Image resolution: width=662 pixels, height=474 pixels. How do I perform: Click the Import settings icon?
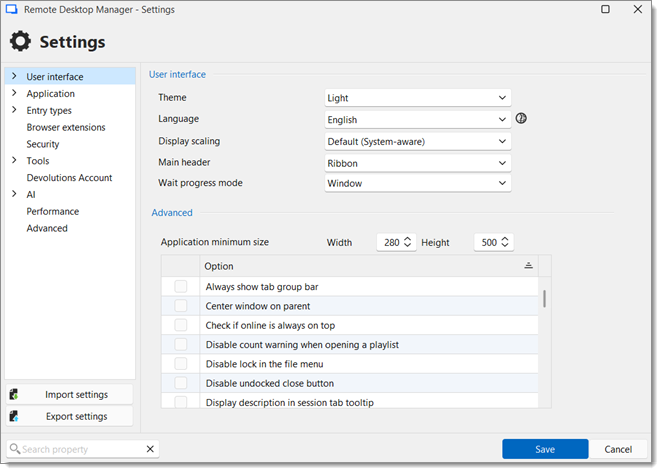tap(14, 394)
